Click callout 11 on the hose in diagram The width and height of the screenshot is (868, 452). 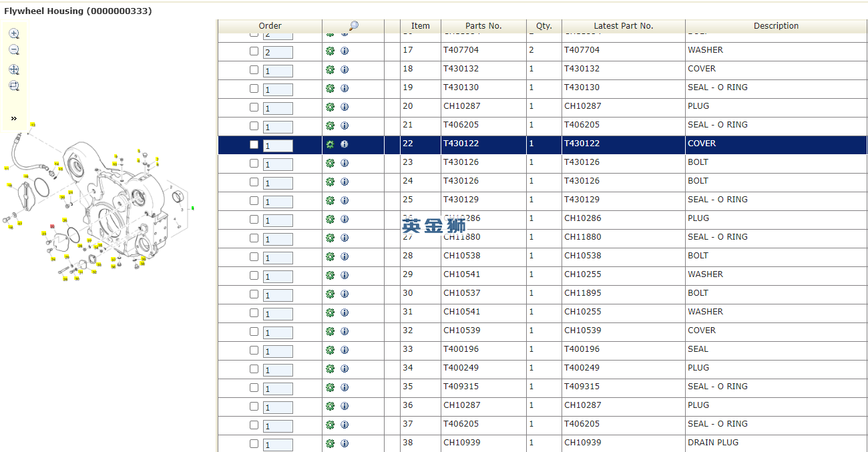7,168
